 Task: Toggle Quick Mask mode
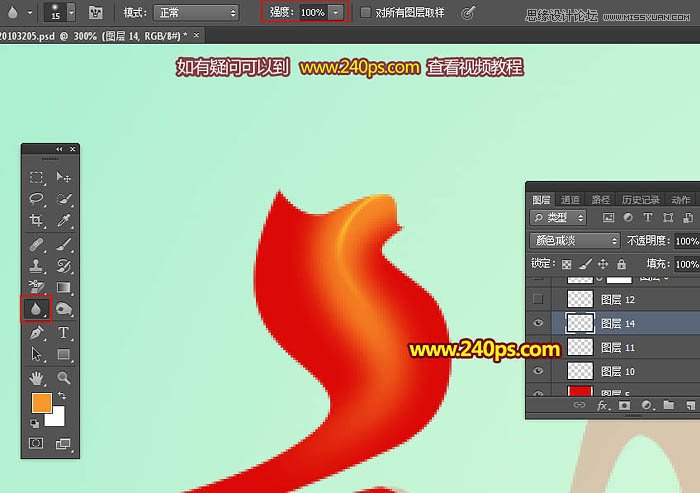pyautogui.click(x=36, y=443)
